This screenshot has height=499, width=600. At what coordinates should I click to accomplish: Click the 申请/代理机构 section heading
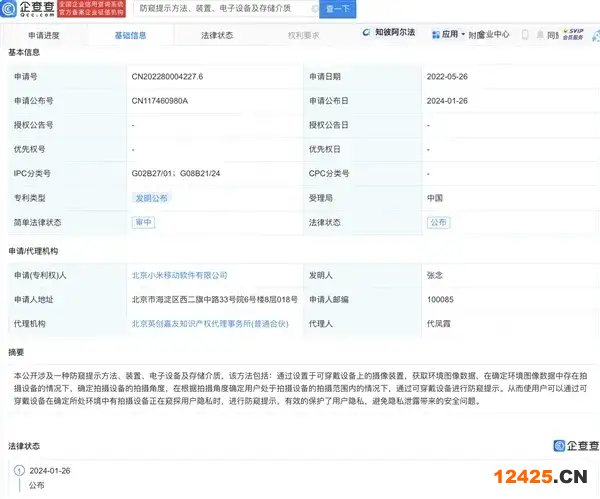33,251
